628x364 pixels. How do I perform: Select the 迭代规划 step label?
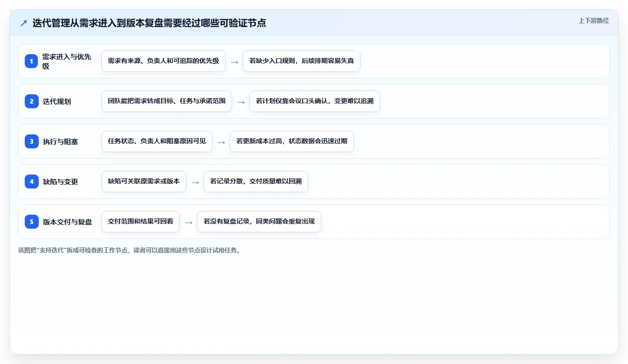point(57,101)
